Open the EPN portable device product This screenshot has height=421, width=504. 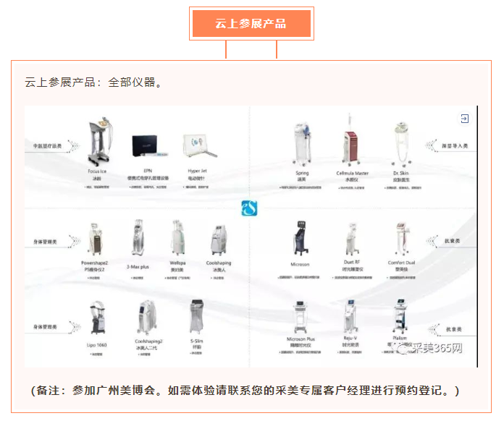148,148
